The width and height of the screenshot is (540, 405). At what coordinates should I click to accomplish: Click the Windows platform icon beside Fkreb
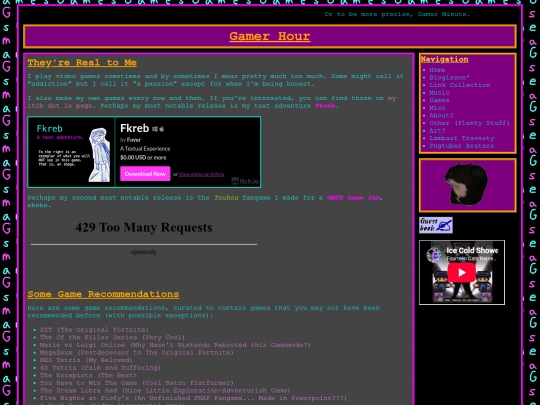155,129
